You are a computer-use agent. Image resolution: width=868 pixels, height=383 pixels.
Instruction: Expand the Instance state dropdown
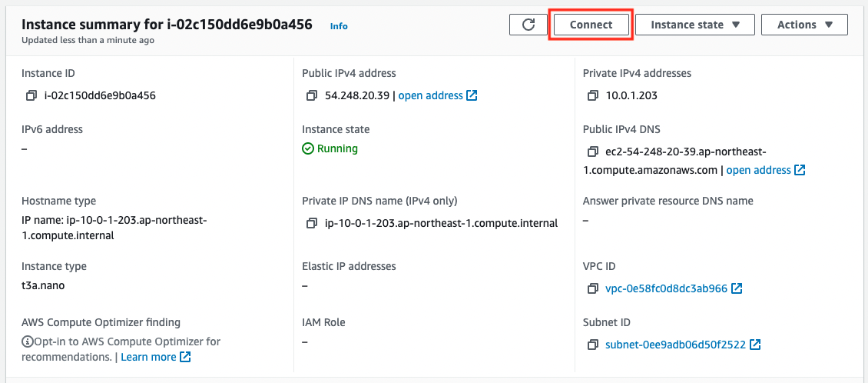(x=695, y=25)
